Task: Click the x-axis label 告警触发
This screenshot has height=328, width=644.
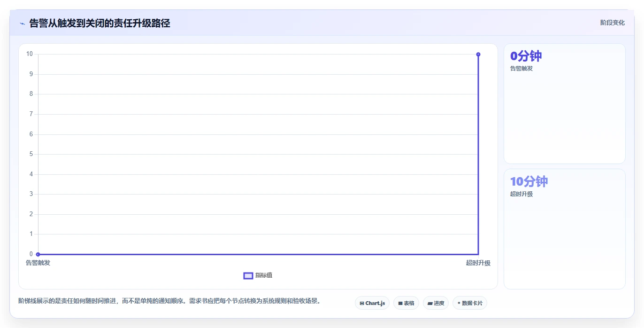Action: [38, 263]
